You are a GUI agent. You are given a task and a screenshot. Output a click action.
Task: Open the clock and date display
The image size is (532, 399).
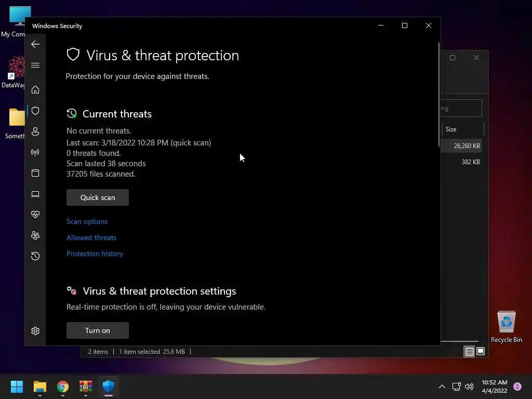(x=495, y=387)
